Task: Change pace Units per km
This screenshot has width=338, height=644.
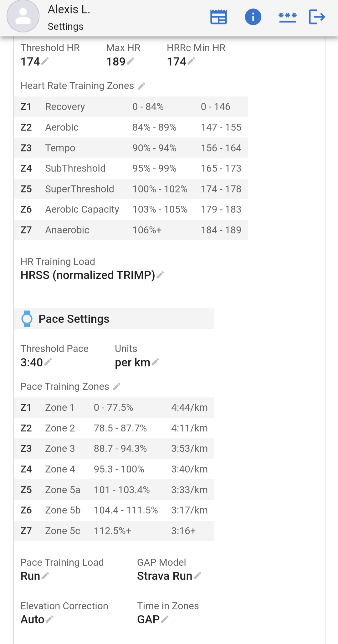Action: 156,362
